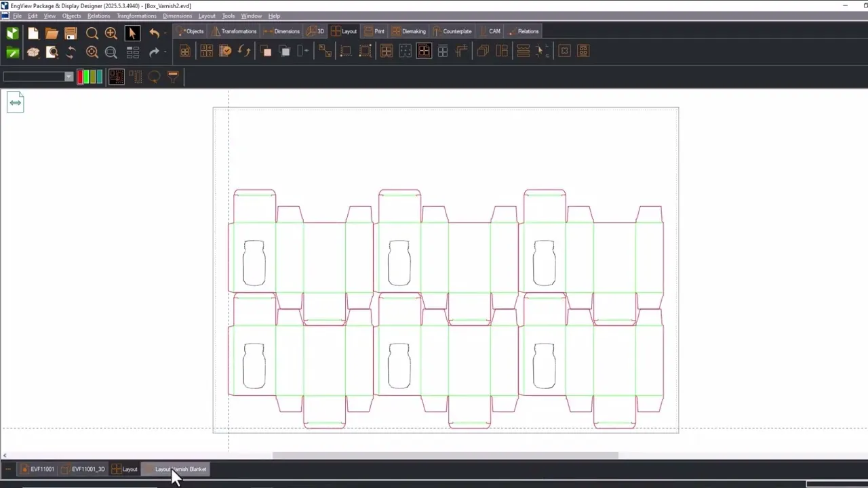Click the undo arrow icon

[x=154, y=33]
